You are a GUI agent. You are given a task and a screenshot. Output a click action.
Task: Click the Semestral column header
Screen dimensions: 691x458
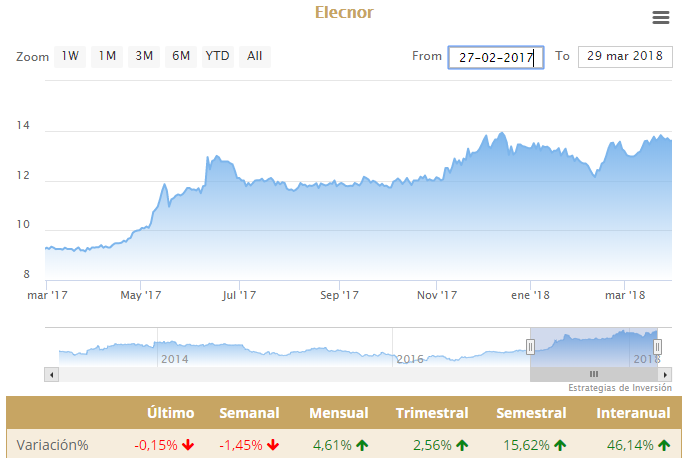[531, 413]
